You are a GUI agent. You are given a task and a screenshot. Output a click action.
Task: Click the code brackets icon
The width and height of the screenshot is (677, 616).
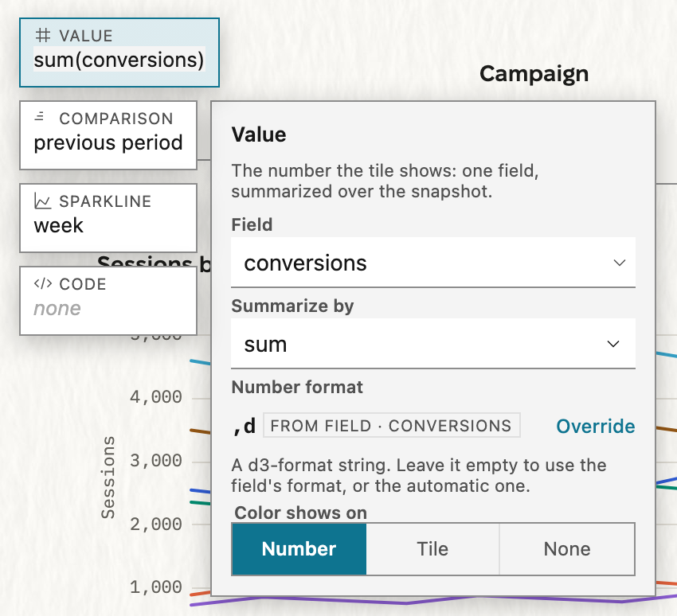click(43, 284)
